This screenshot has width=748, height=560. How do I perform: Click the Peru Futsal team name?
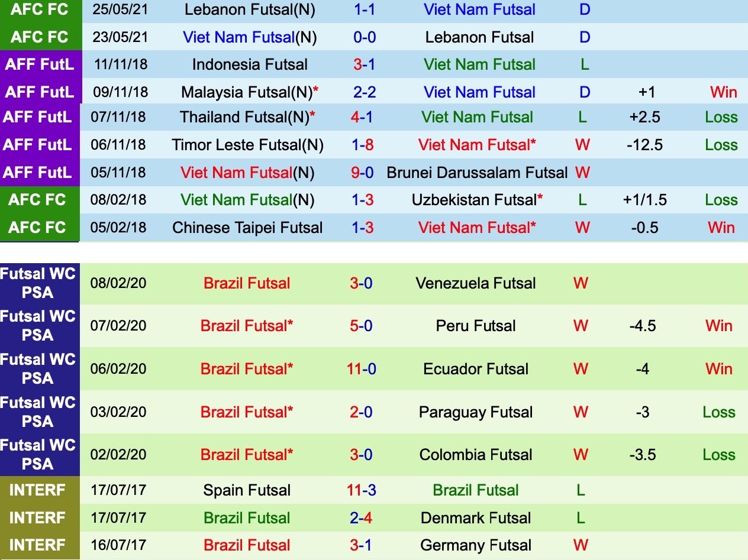(x=476, y=326)
